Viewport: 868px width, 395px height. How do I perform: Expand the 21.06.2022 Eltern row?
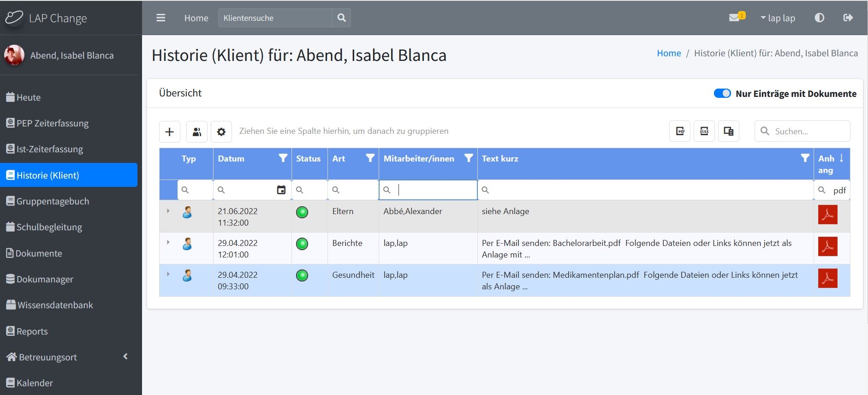(x=168, y=211)
